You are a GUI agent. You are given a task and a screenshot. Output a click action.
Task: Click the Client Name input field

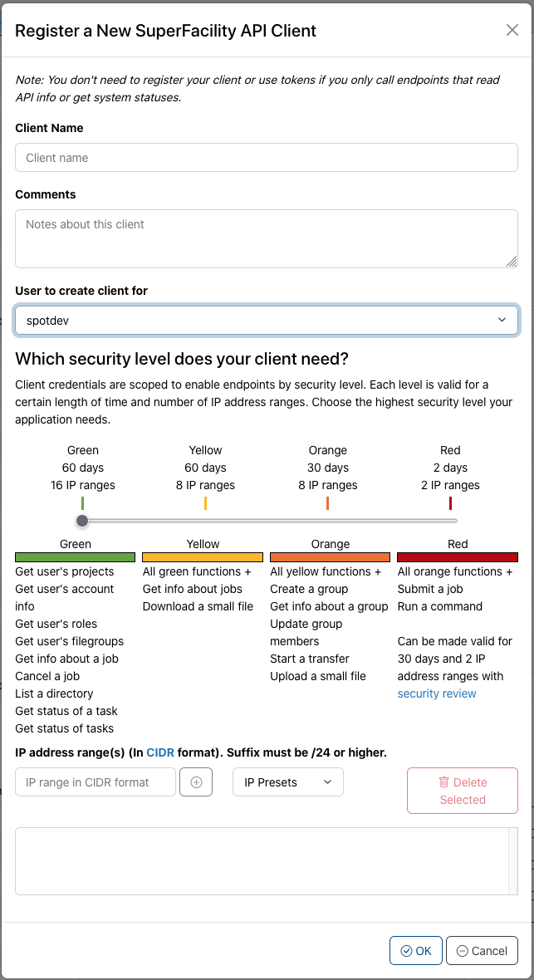pos(266,157)
